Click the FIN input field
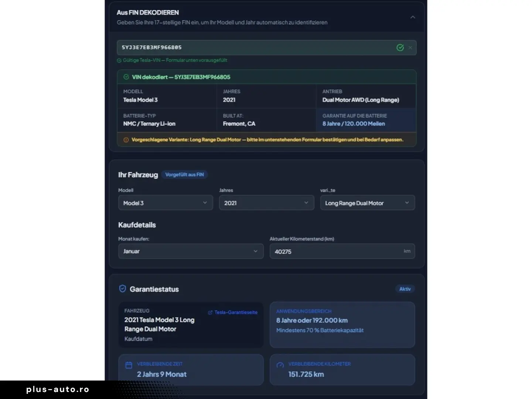 pos(255,48)
